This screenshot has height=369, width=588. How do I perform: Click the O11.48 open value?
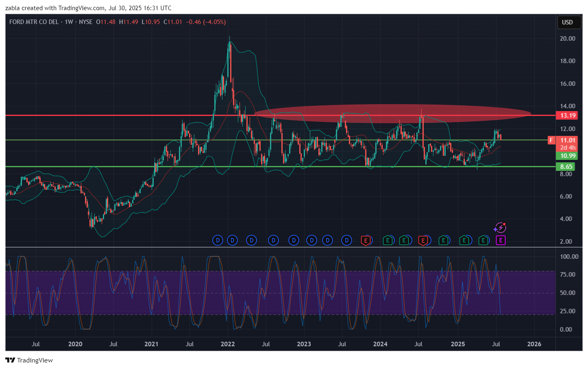click(x=106, y=22)
